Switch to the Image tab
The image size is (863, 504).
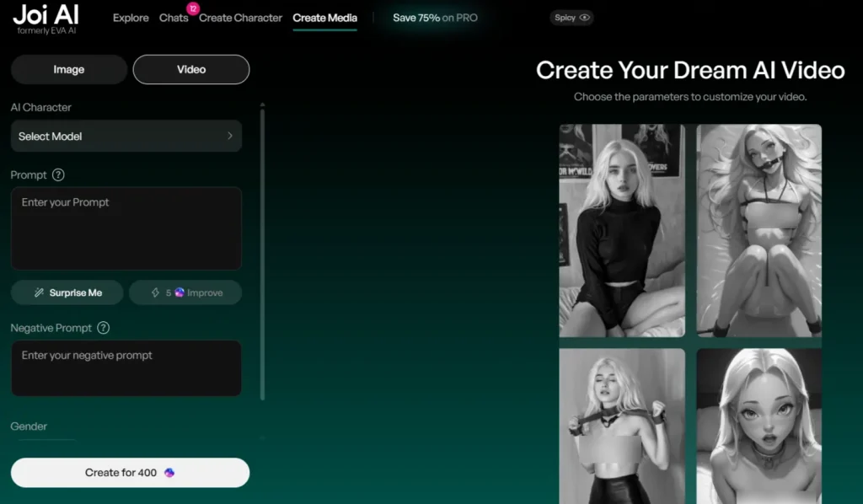coord(69,69)
